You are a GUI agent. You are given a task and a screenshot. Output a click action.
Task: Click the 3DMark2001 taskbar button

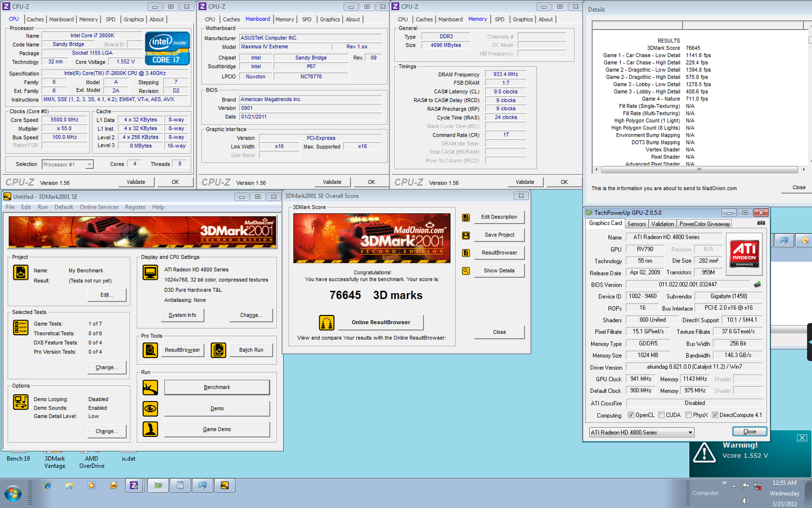click(x=225, y=486)
